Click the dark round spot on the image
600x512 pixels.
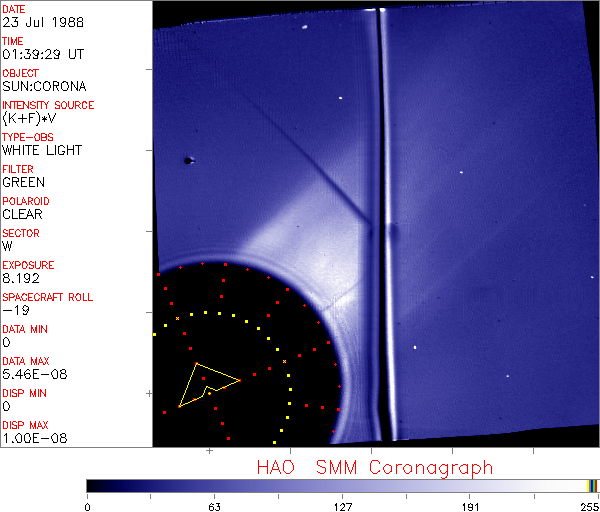pos(187,160)
